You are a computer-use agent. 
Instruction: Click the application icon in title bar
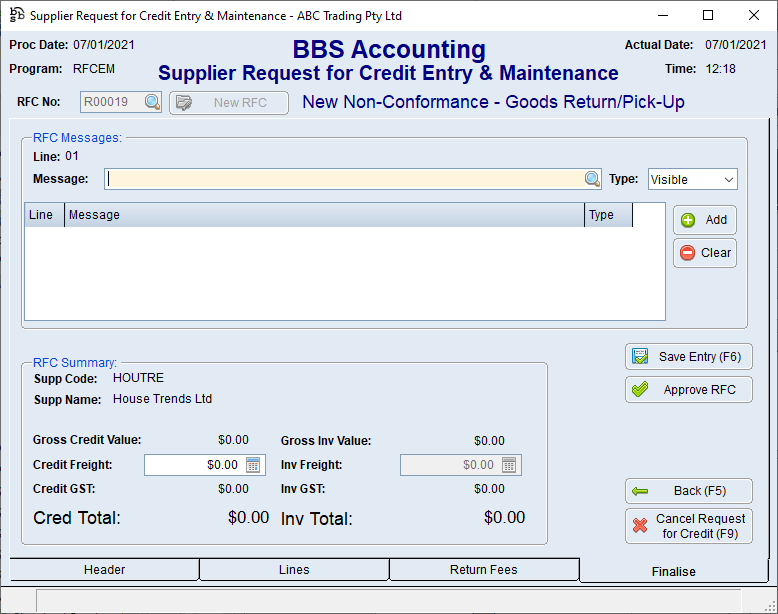coord(16,15)
